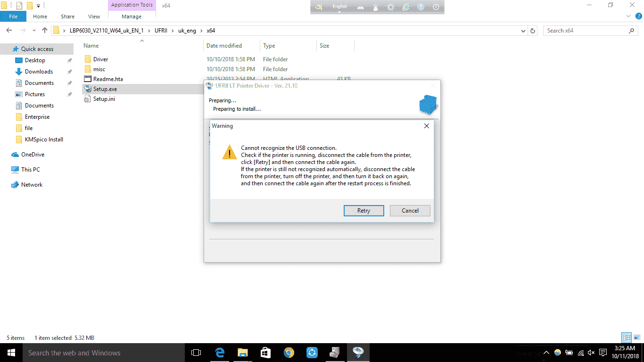The image size is (644, 362).
Task: Click muted volume icon in tray
Action: point(592,353)
